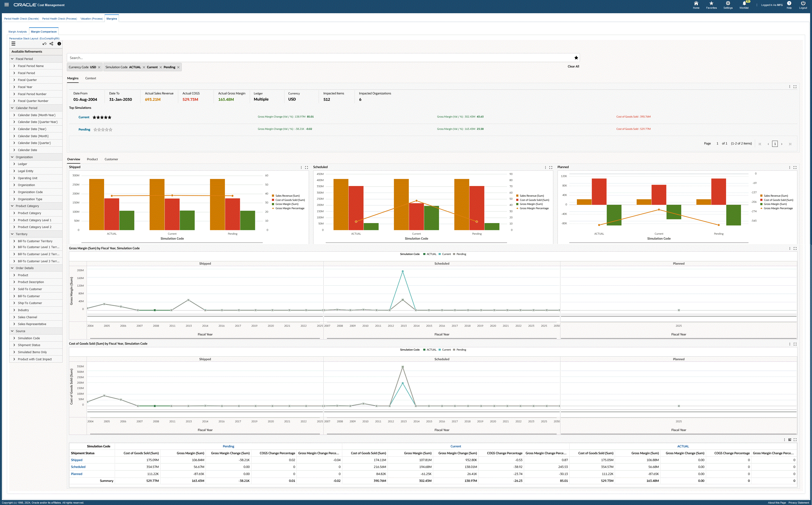
Task: Expand the Shipment Status refinement
Action: click(14, 345)
